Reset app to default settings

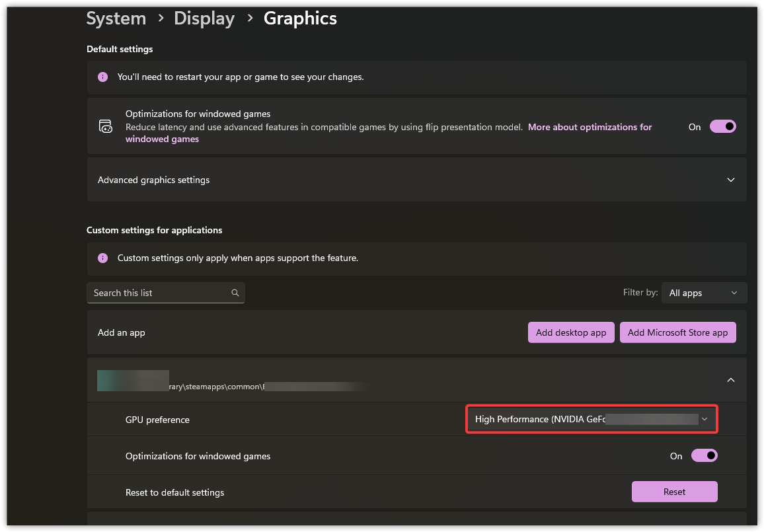click(x=674, y=492)
